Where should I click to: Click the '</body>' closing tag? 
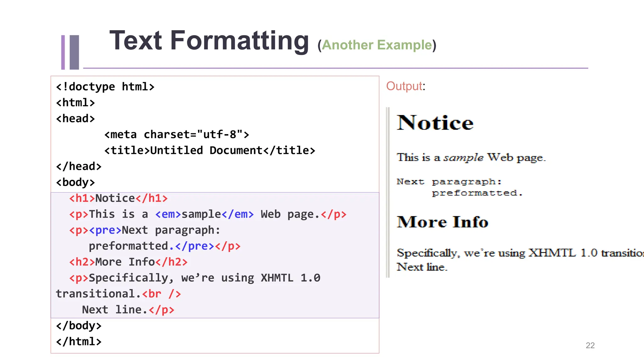click(79, 326)
